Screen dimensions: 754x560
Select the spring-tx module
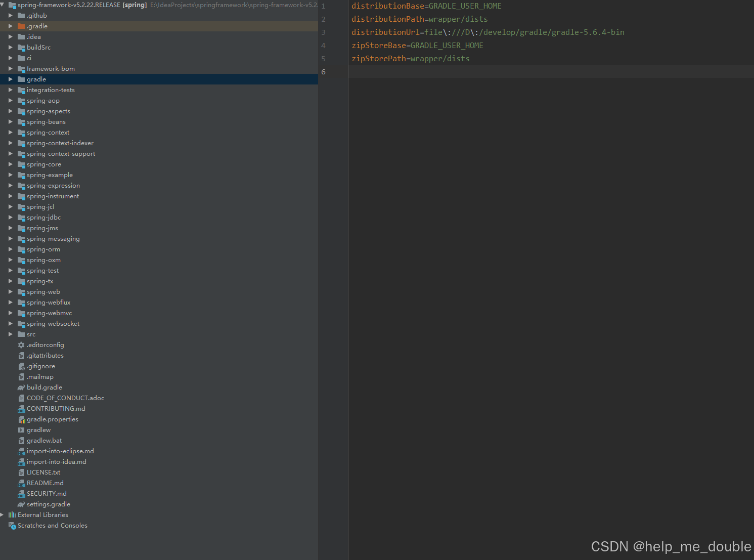[x=40, y=281]
